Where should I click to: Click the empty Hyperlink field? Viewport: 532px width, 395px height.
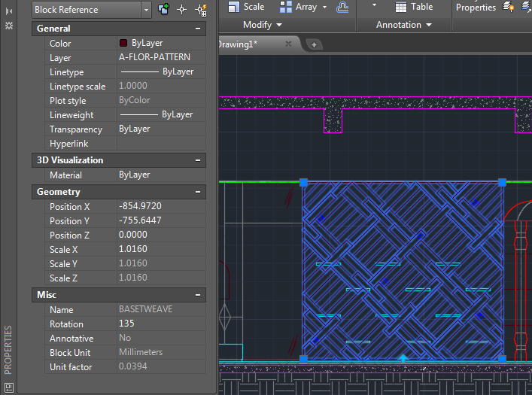161,143
